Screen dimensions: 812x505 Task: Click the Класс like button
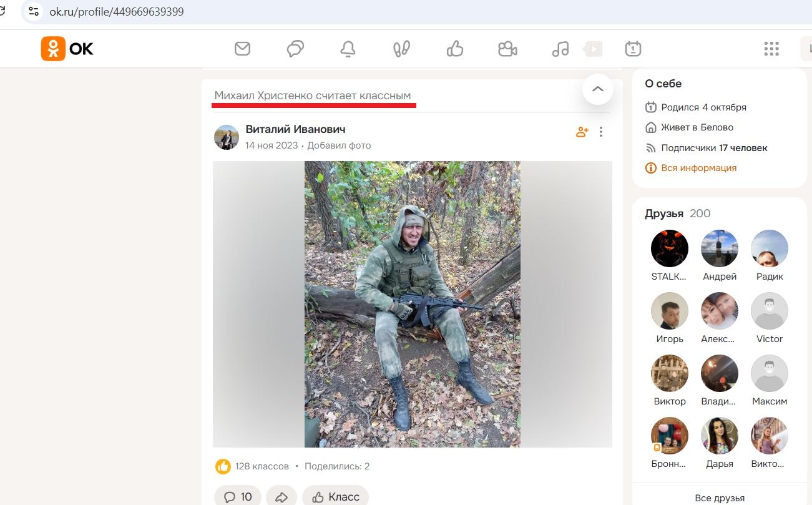[x=336, y=497]
